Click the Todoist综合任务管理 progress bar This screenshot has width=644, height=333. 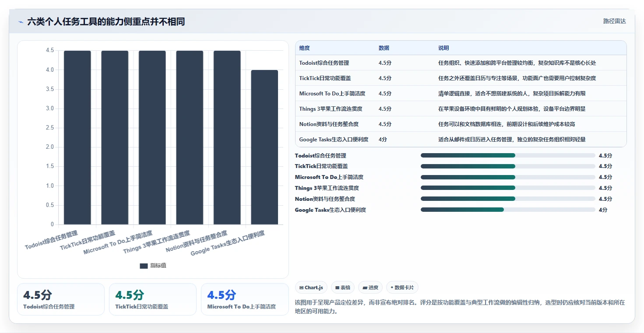(508, 155)
